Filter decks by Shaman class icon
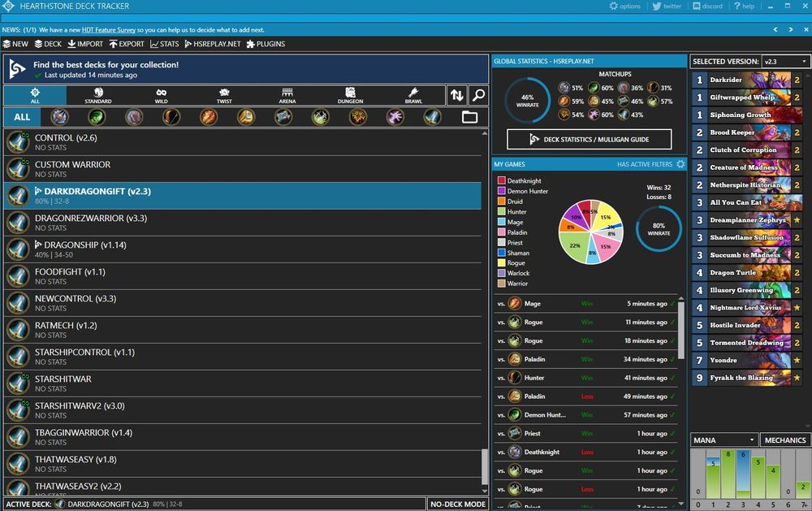Screen dimensions: 812x511 point(358,117)
